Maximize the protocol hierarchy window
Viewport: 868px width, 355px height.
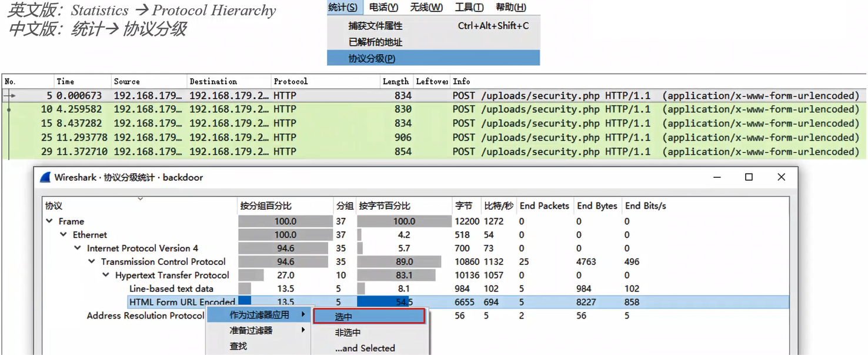(749, 177)
